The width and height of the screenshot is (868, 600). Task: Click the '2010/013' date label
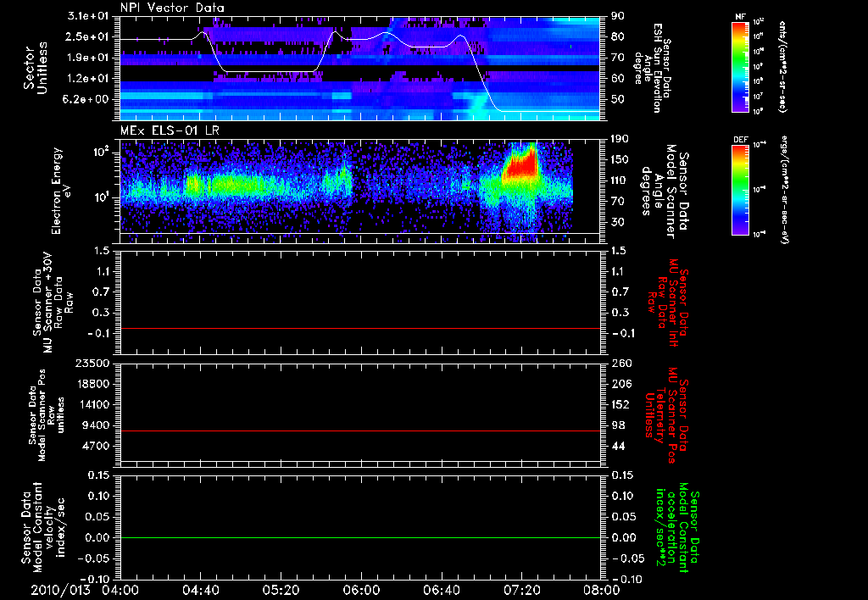pyautogui.click(x=60, y=590)
